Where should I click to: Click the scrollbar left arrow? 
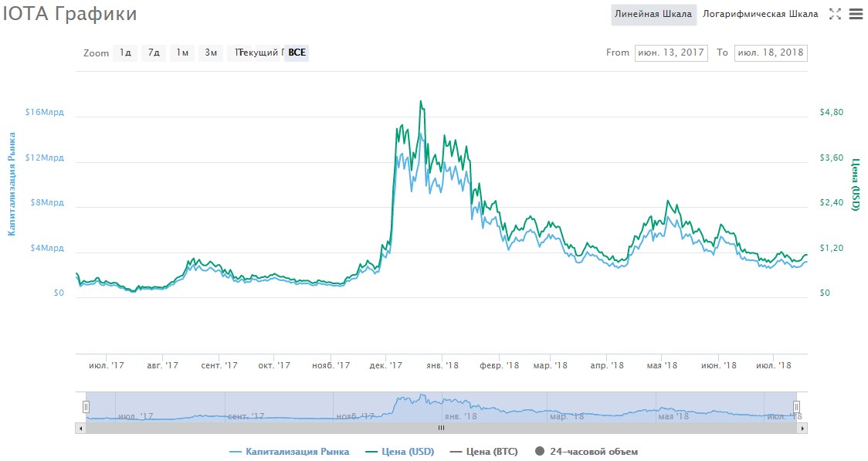(x=80, y=428)
